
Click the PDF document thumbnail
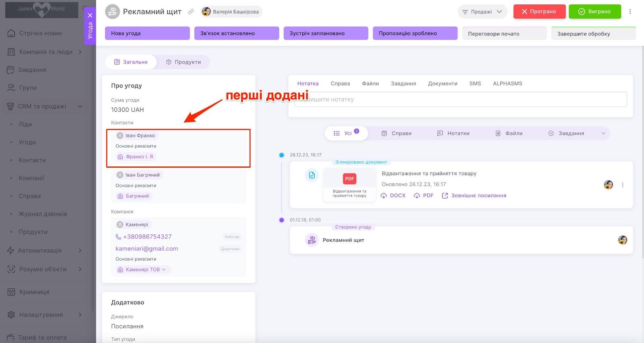click(349, 185)
